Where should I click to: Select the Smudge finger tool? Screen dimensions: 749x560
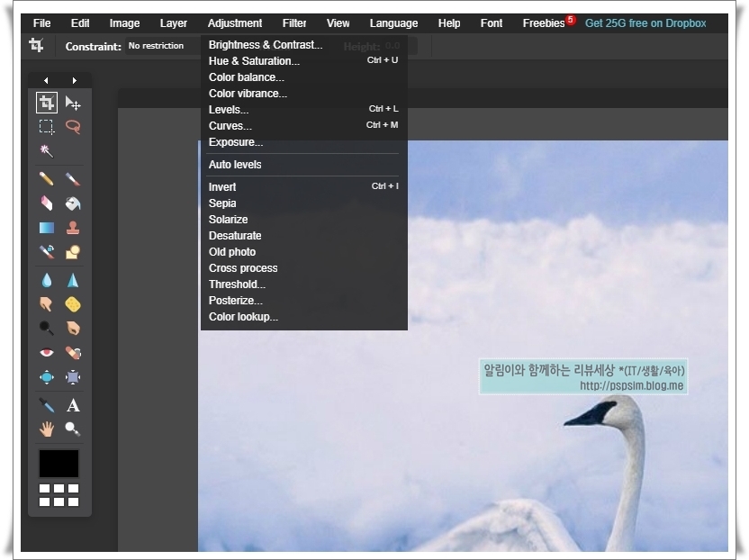[x=47, y=304]
